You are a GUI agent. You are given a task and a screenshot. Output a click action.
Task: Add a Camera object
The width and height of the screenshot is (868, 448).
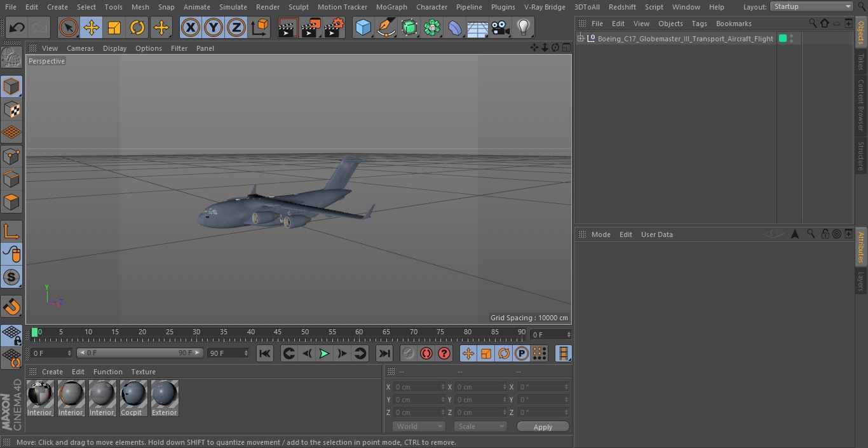(501, 27)
